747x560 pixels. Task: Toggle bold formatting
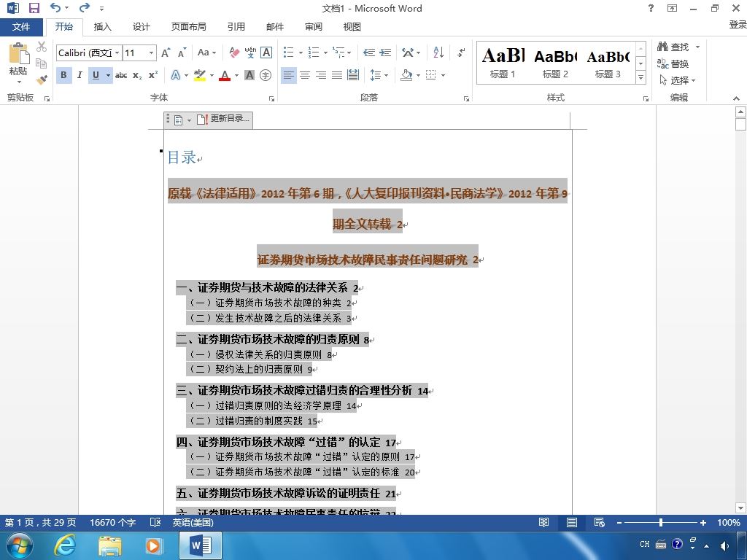pos(64,75)
